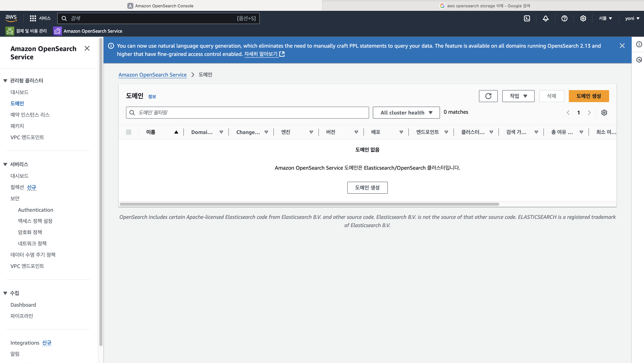Open the help question mark icon
644x363 pixels.
point(564,18)
